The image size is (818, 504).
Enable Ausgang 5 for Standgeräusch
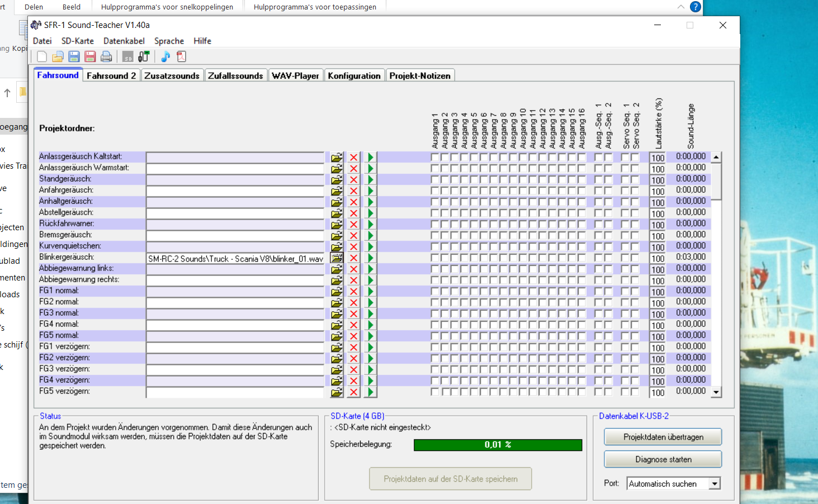(474, 180)
